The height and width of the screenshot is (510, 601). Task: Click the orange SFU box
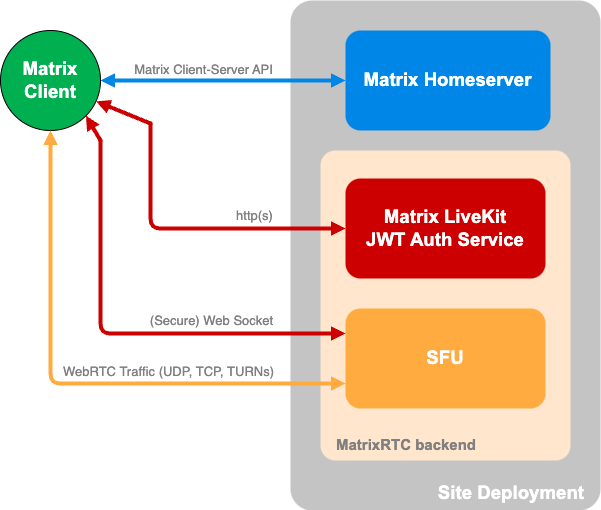(x=445, y=358)
